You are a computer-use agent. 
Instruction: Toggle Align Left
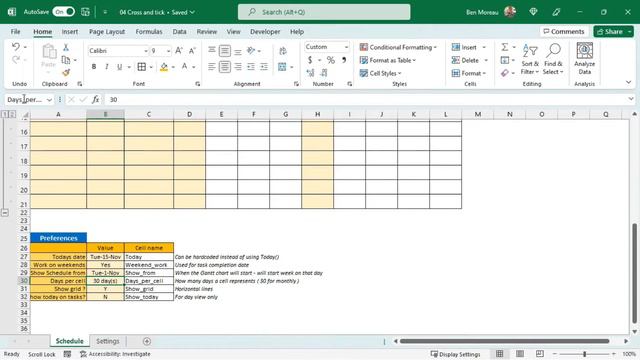click(x=211, y=67)
